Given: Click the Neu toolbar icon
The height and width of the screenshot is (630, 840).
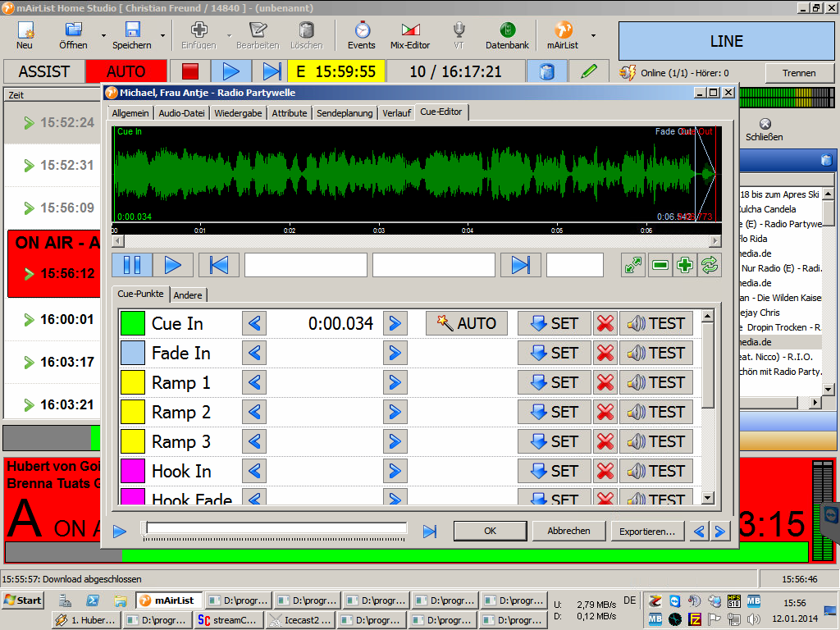Looking at the screenshot, I should 25,35.
